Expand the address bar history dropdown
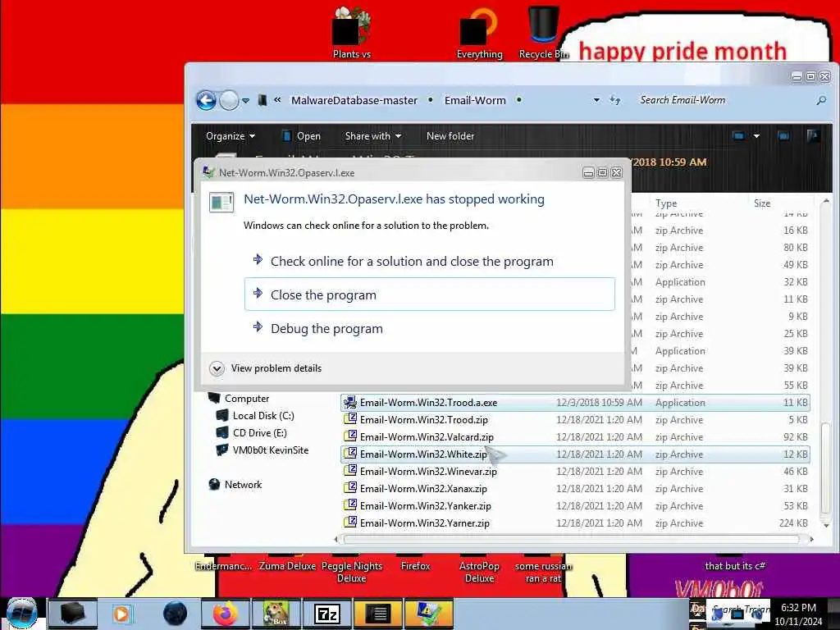The image size is (840, 630). 596,100
